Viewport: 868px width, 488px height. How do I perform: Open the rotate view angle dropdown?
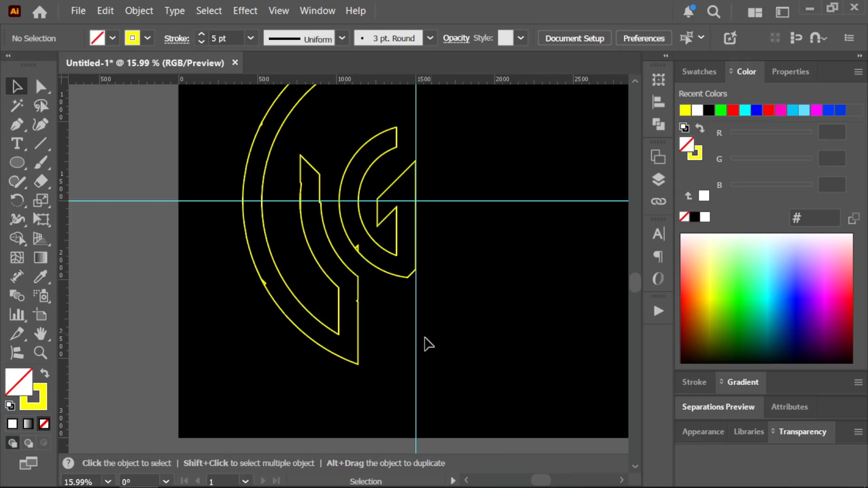pyautogui.click(x=166, y=482)
